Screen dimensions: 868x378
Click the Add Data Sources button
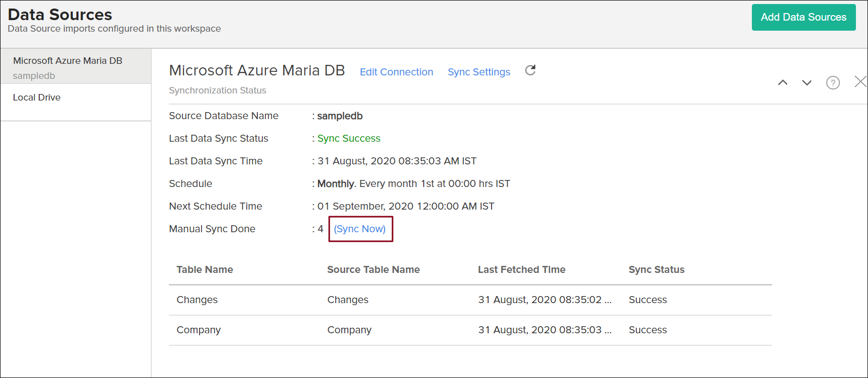click(x=803, y=17)
